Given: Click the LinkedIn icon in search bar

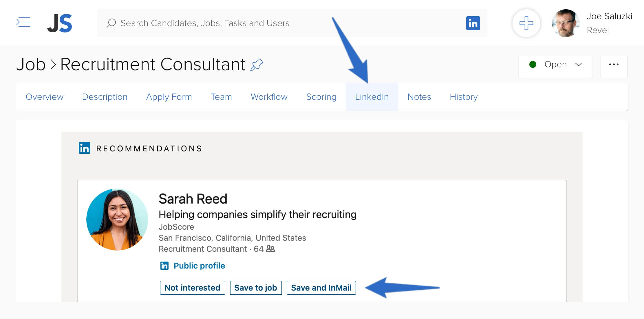Looking at the screenshot, I should 473,23.
